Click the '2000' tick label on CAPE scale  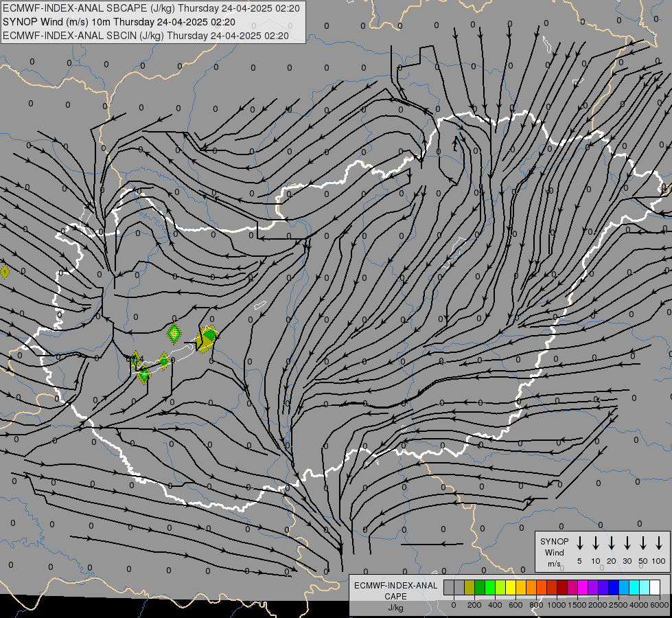597,605
